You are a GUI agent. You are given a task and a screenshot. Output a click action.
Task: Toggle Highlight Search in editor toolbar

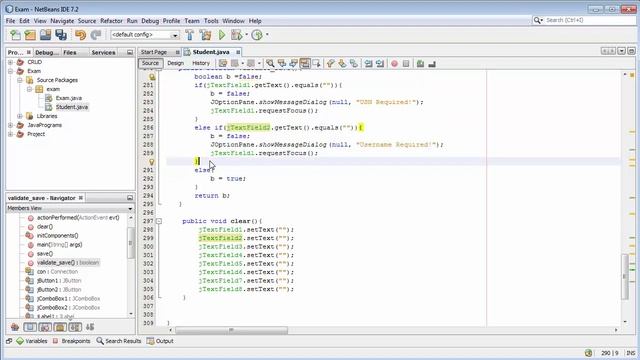[x=305, y=63]
